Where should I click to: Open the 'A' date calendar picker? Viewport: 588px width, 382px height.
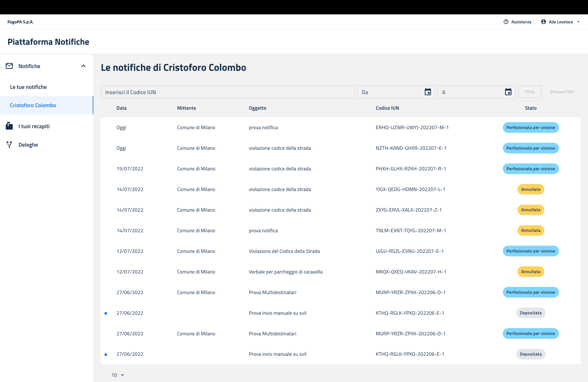pos(508,92)
